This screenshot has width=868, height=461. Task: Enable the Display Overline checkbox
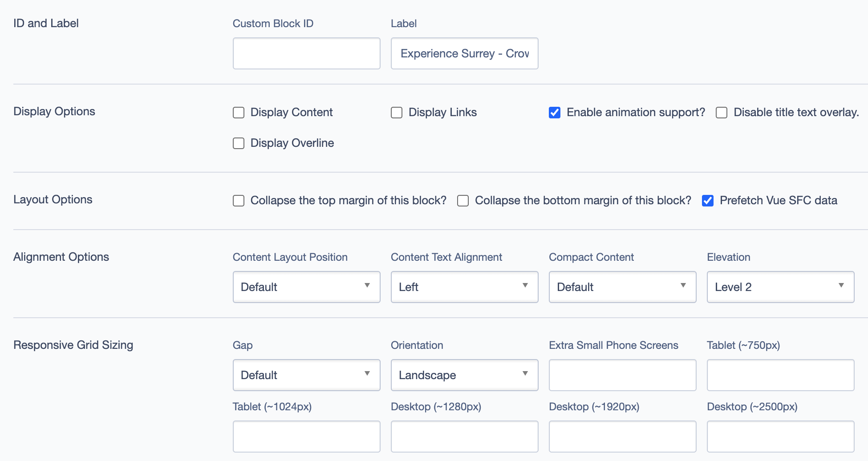pyautogui.click(x=239, y=143)
